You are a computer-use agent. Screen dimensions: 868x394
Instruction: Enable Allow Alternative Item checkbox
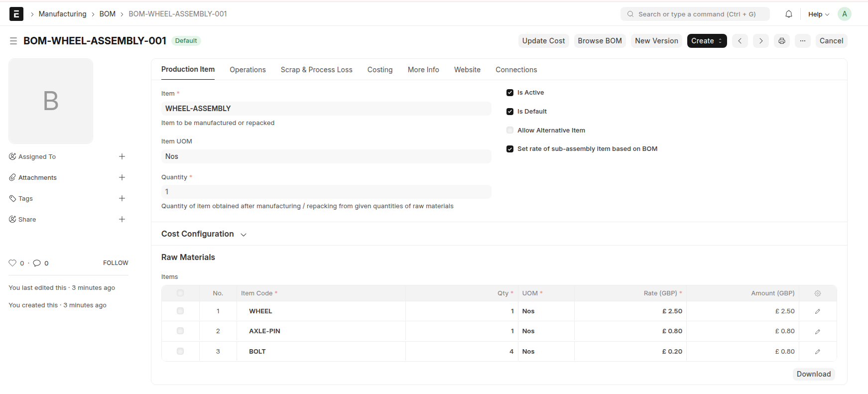click(x=510, y=131)
